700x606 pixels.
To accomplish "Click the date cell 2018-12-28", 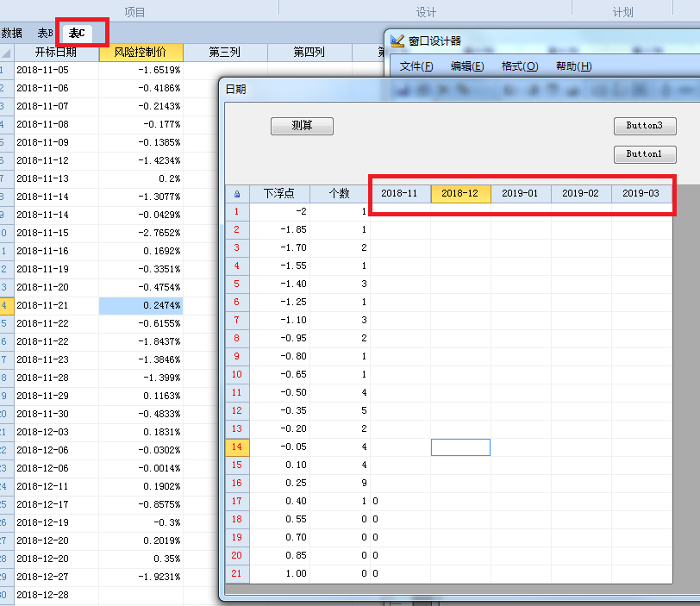I will (56, 596).
